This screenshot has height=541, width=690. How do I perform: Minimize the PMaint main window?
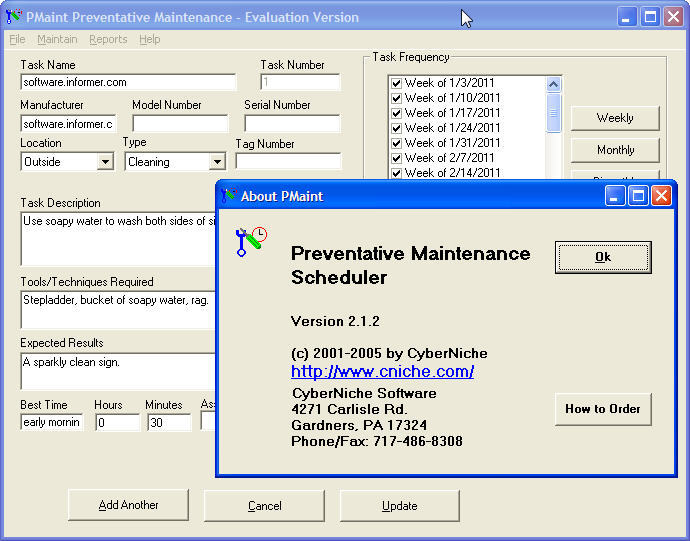[x=627, y=17]
